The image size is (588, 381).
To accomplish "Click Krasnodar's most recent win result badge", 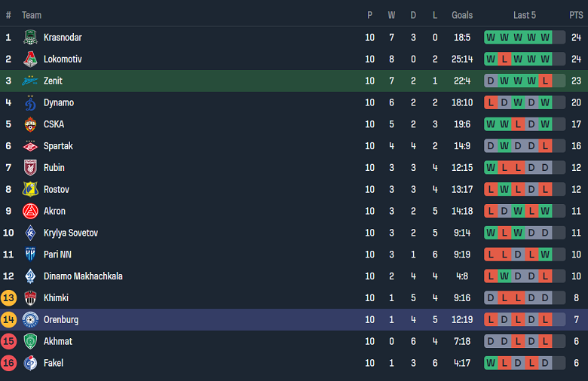I will pyautogui.click(x=545, y=38).
